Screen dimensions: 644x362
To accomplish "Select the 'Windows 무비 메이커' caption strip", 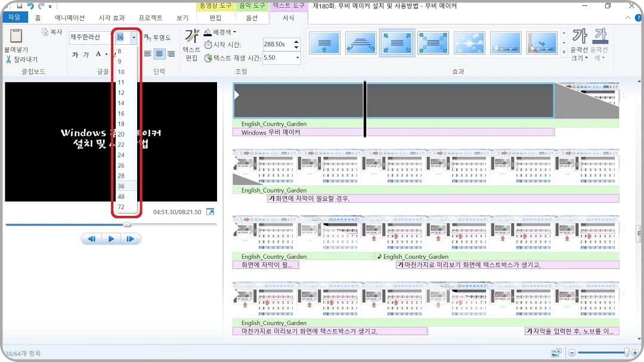I will (x=394, y=132).
